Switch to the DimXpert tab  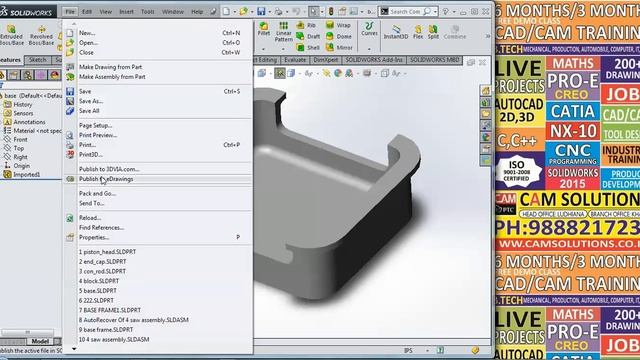(x=326, y=60)
